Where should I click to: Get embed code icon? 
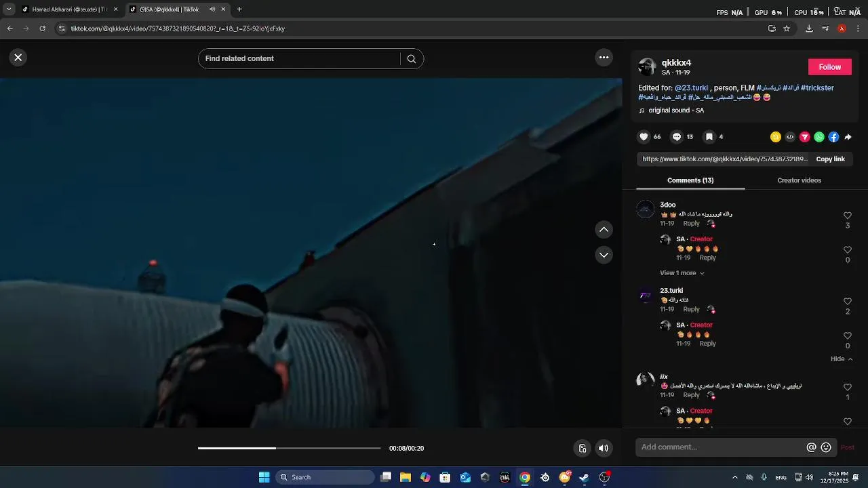tap(790, 137)
